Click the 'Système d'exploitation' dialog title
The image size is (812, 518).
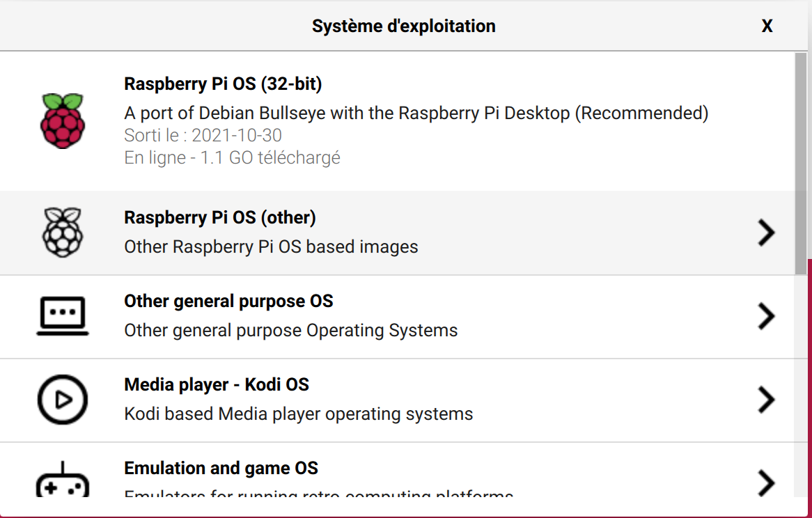pyautogui.click(x=403, y=26)
